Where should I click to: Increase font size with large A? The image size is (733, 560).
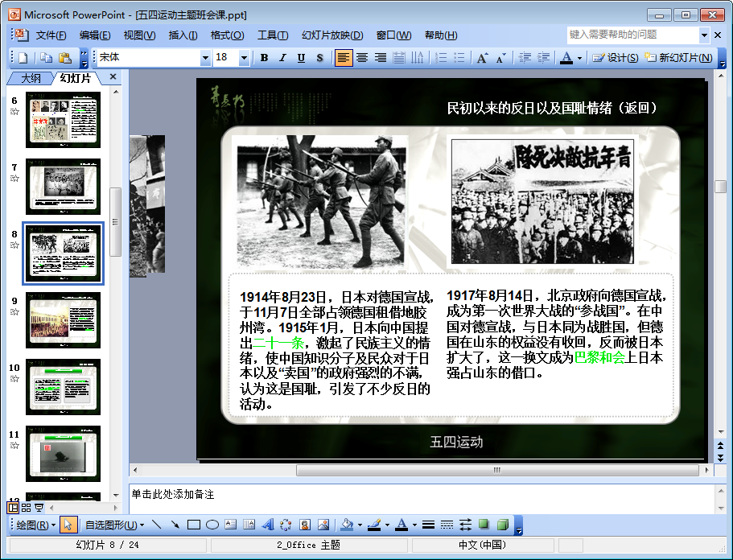[x=483, y=57]
